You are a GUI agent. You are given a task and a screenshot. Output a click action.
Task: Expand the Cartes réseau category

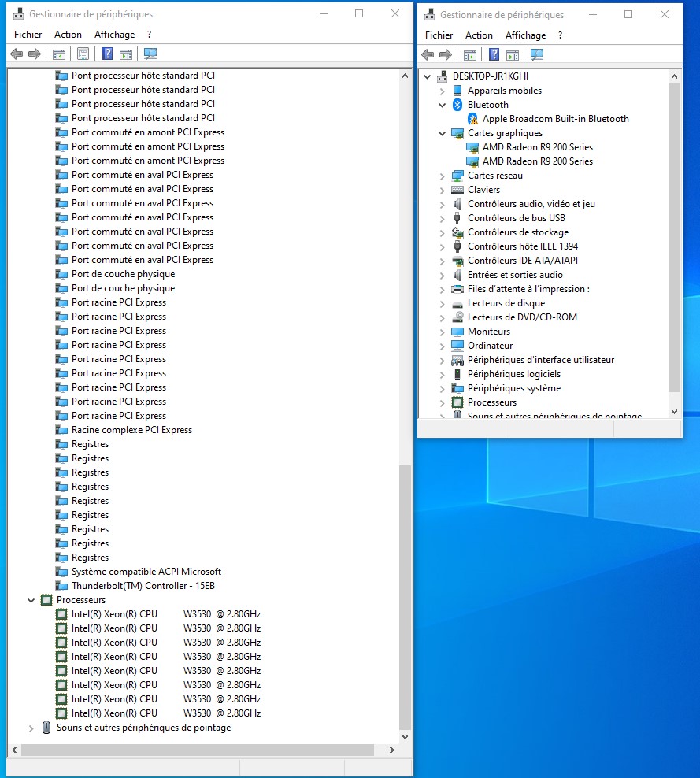pyautogui.click(x=443, y=176)
